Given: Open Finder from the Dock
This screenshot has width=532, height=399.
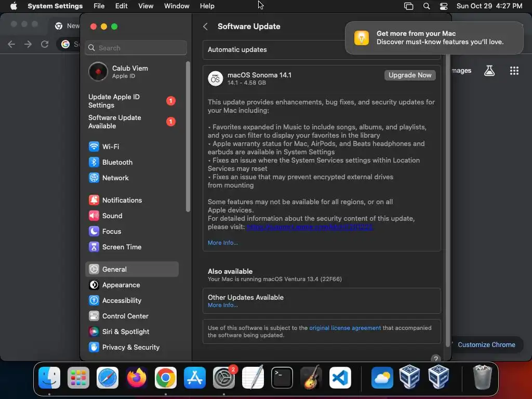Looking at the screenshot, I should [x=49, y=378].
